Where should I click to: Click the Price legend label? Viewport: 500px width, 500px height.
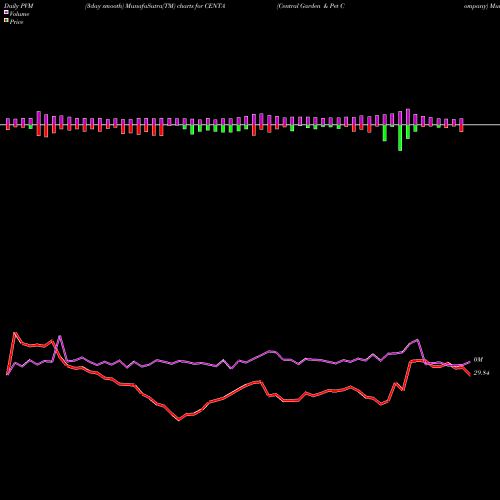pyautogui.click(x=16, y=22)
